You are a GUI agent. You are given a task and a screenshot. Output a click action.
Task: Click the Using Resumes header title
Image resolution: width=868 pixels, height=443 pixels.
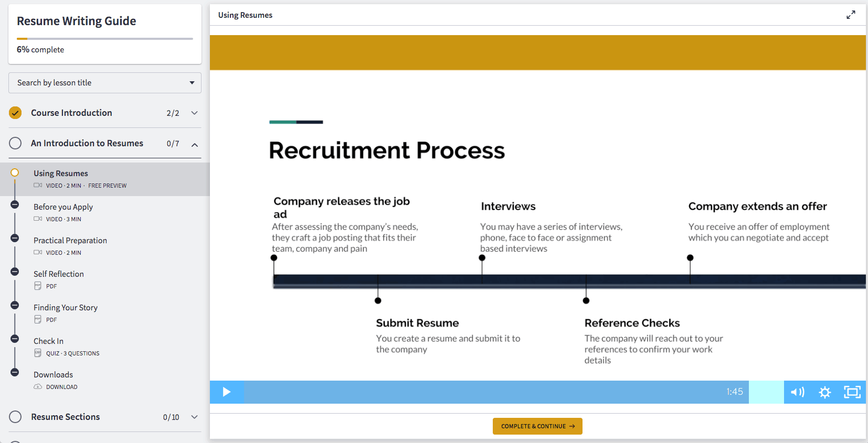(x=246, y=15)
